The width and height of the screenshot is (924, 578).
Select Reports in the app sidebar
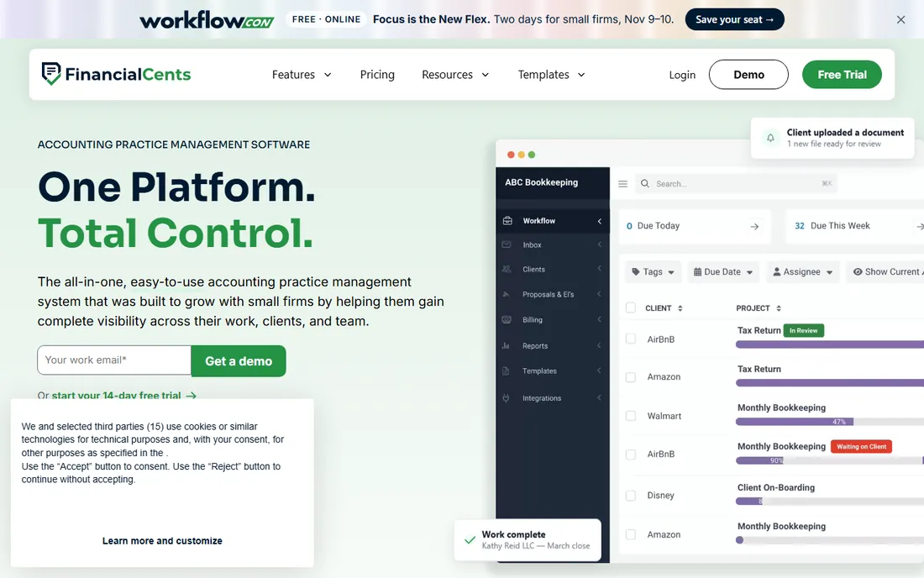pos(553,346)
